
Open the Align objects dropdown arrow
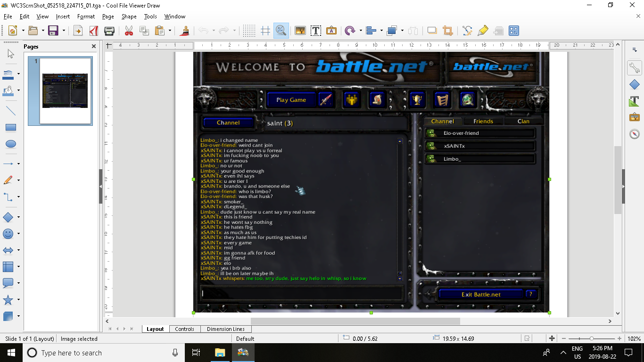381,31
